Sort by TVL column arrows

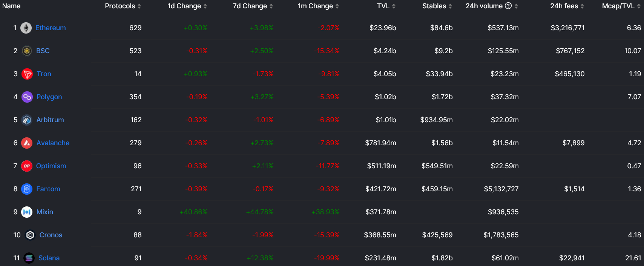(x=394, y=6)
